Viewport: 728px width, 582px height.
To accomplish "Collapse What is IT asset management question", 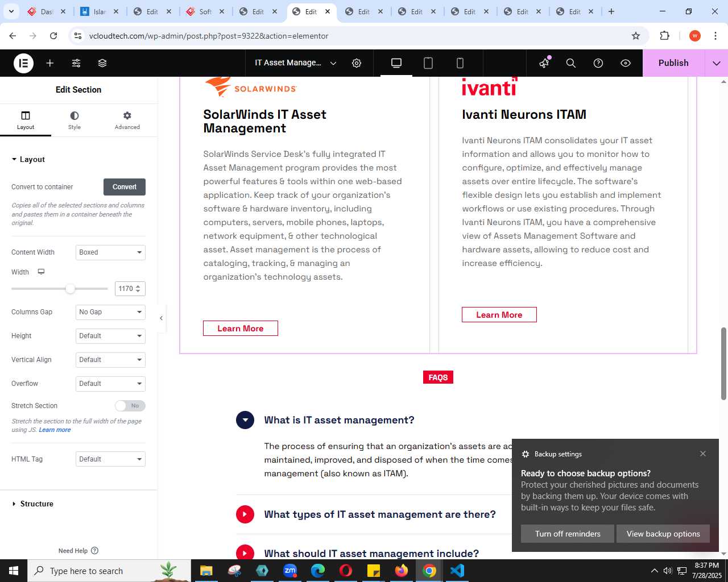I will [245, 420].
